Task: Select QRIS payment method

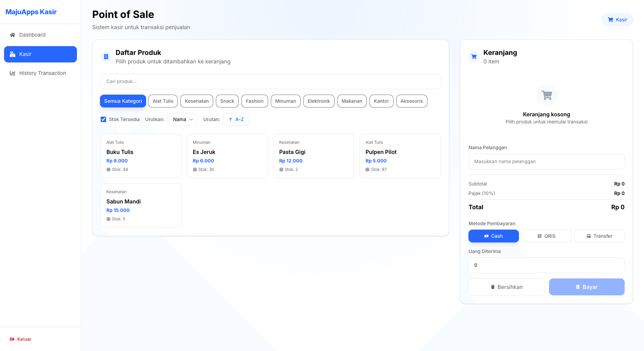Action: 546,236
